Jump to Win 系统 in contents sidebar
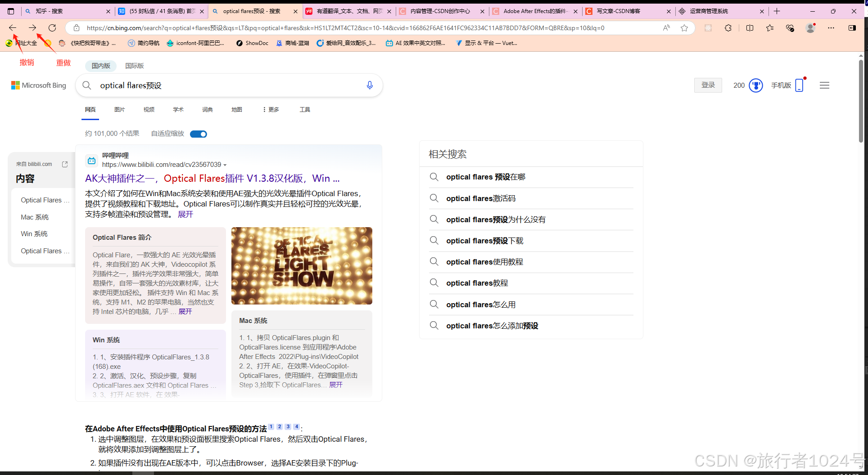The width and height of the screenshot is (868, 475). pyautogui.click(x=34, y=234)
